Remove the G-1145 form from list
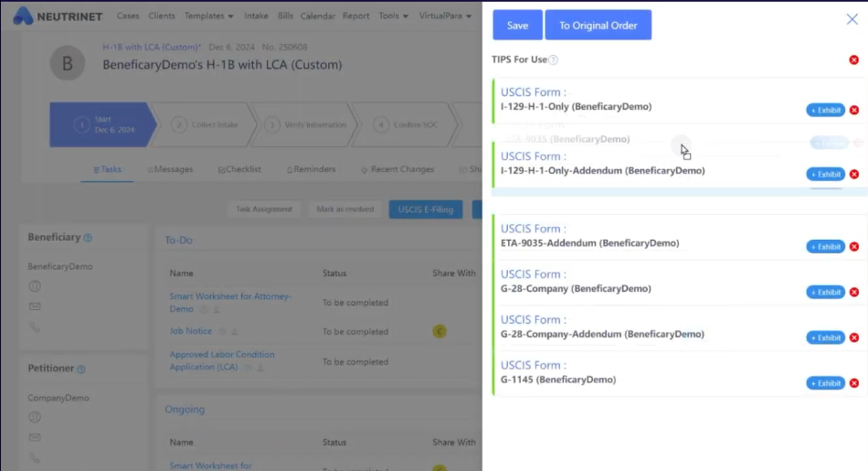The height and width of the screenshot is (471, 868). pos(854,383)
